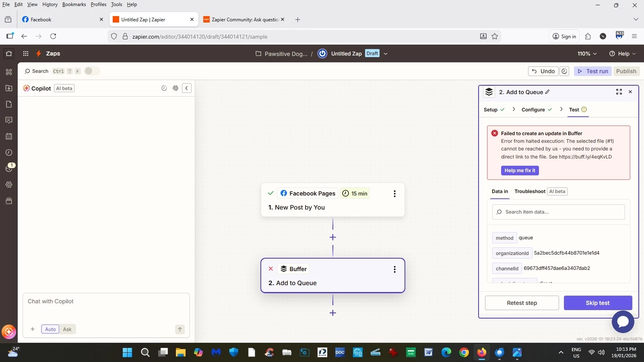Start a Test run
This screenshot has width=644, height=362.
pyautogui.click(x=593, y=71)
